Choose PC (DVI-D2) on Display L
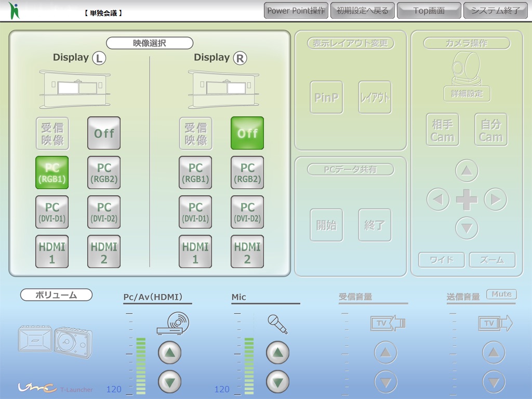 [104, 212]
